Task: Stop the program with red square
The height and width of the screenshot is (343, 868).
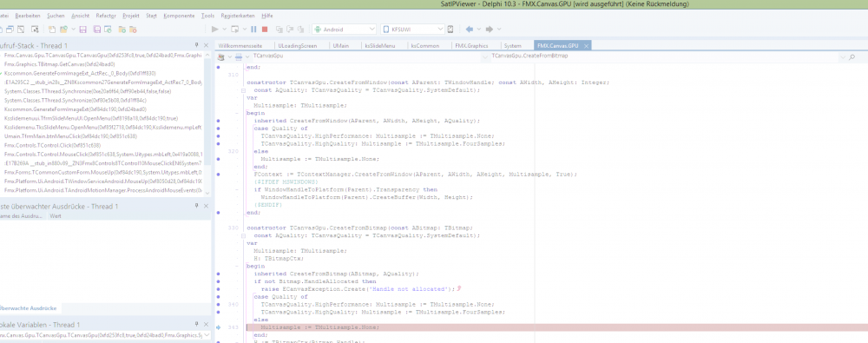Action: tap(265, 29)
